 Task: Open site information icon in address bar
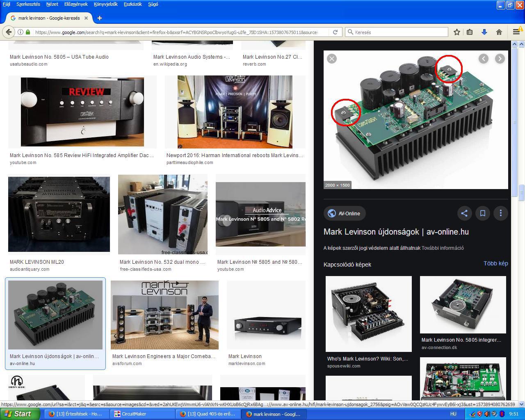pos(20,32)
